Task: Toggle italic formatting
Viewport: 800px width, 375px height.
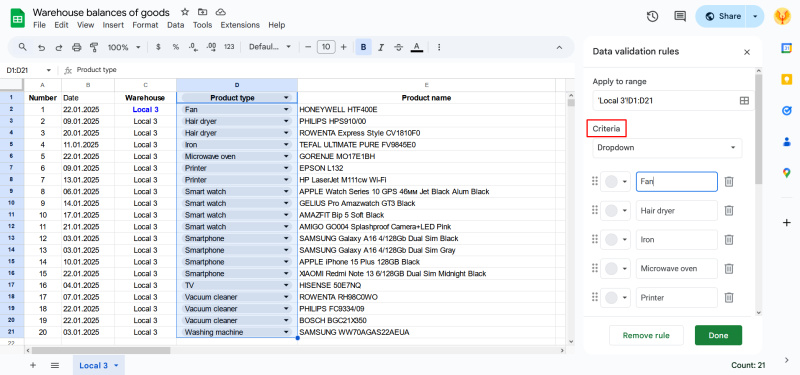Action: point(381,47)
